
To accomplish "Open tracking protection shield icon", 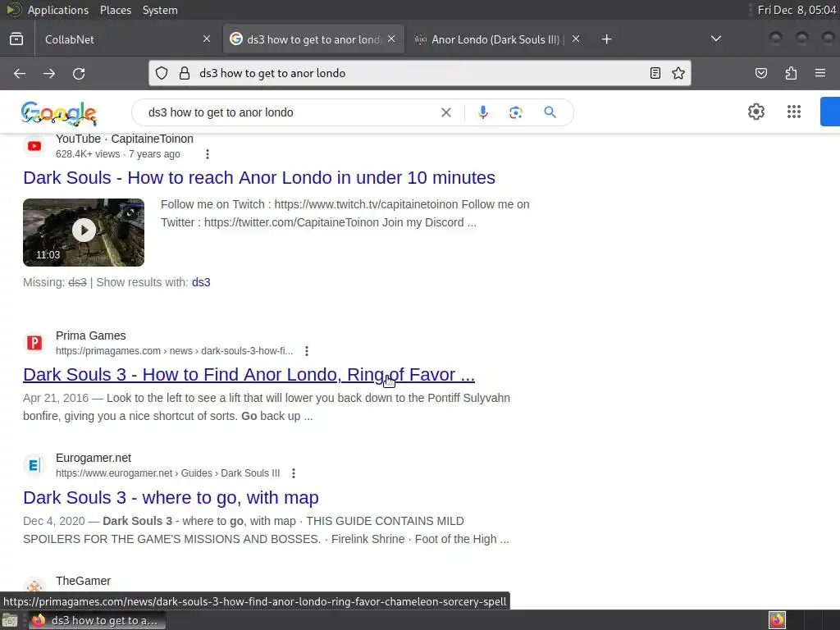I will click(x=162, y=73).
